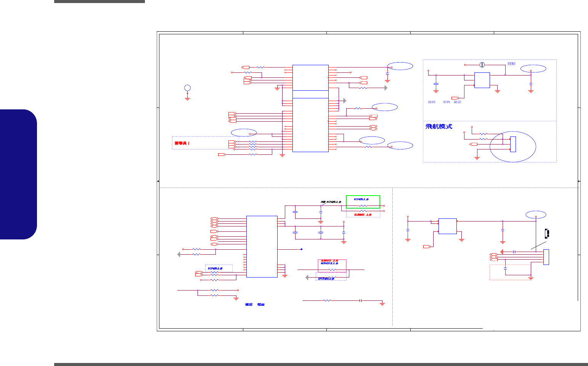
Task: Select NCP420上件 label inside green rectangle
Action: 361,199
